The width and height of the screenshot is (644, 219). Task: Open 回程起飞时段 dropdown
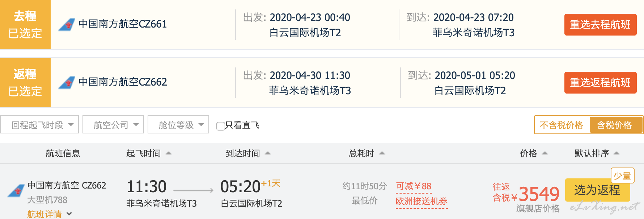[x=39, y=124]
